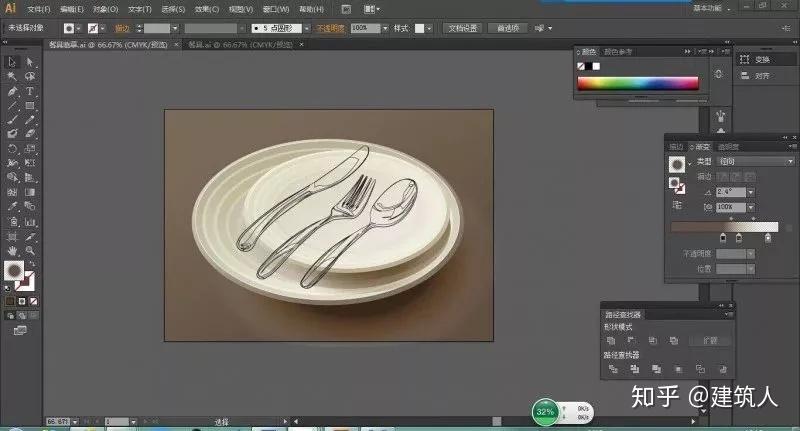Screen dimensions: 800x431
Task: Click the 扩展 button in Pathfinder
Action: [x=710, y=340]
